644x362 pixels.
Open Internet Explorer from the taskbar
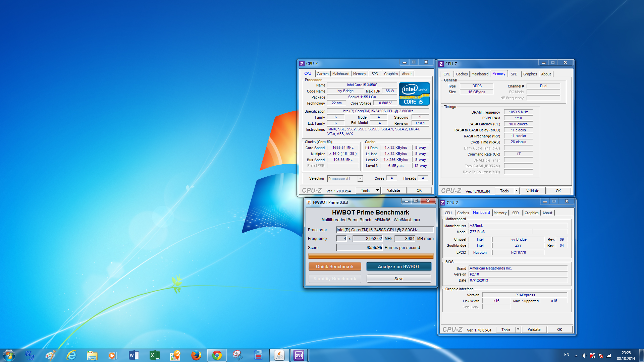pos(71,355)
